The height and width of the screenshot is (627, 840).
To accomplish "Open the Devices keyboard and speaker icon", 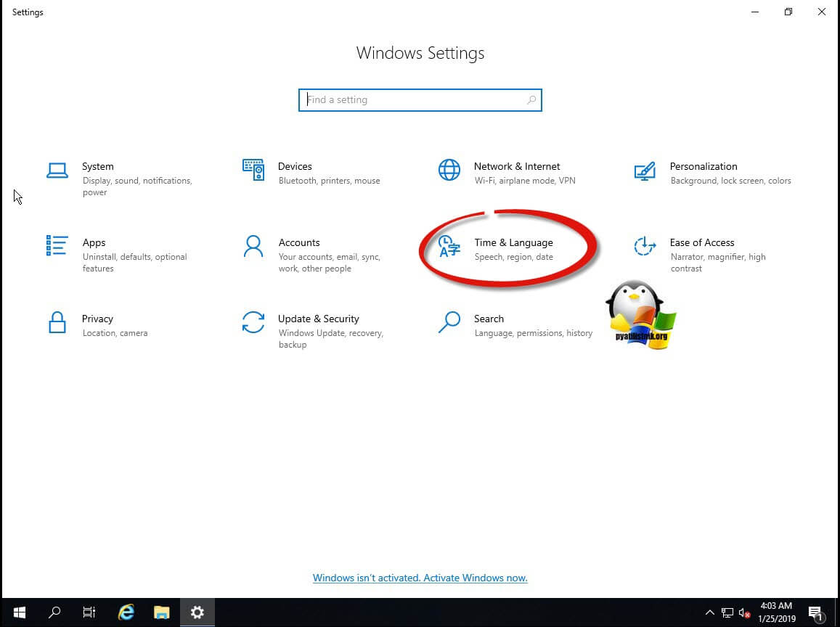I will click(x=253, y=170).
